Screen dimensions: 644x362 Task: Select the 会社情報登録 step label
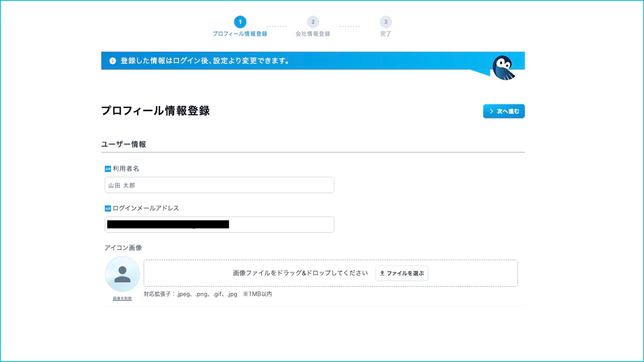[x=313, y=34]
